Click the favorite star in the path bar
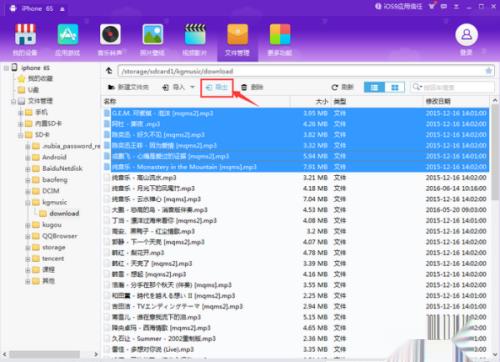 pyautogui.click(x=489, y=71)
